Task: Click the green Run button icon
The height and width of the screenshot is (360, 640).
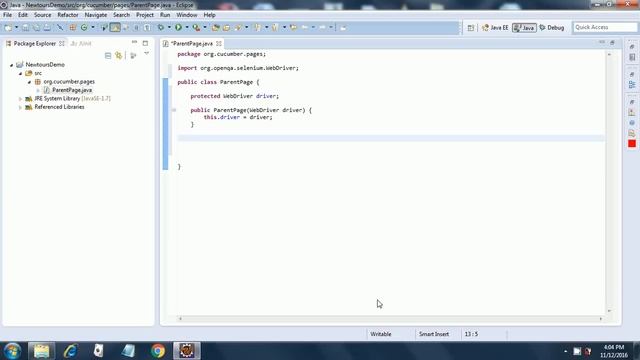Action: [x=178, y=27]
